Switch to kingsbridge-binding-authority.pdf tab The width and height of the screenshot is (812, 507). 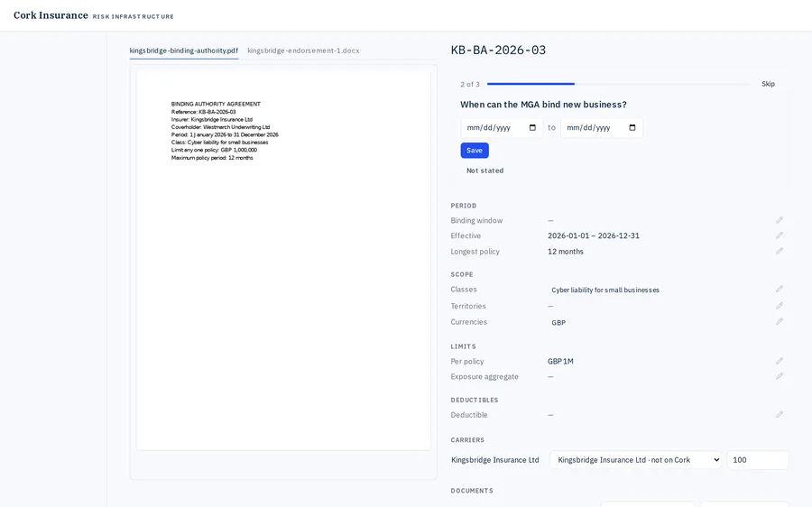[x=184, y=51]
